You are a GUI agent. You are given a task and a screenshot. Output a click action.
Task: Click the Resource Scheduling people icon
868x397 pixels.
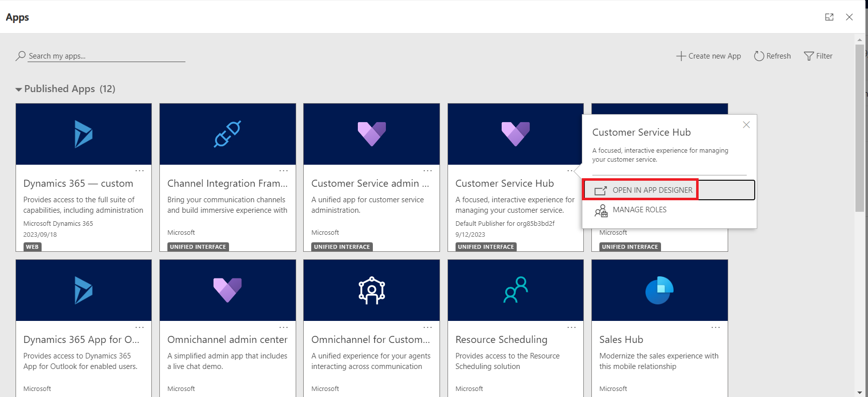click(515, 290)
